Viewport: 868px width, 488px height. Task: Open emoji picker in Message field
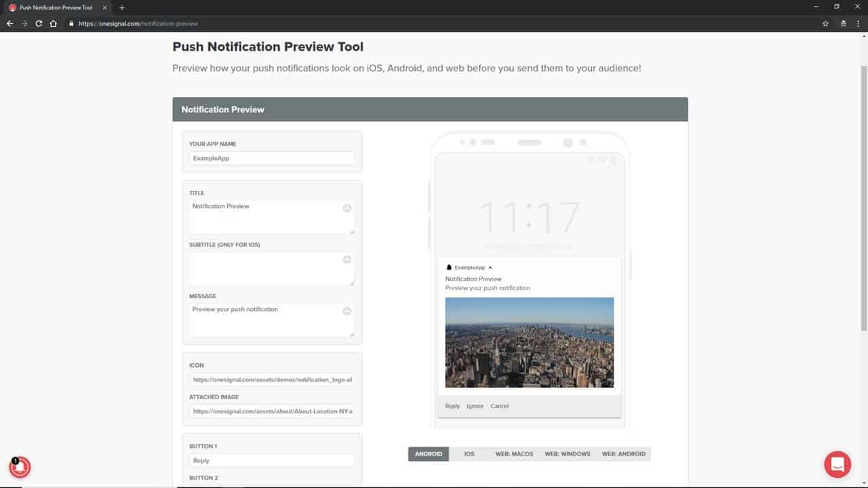point(347,311)
